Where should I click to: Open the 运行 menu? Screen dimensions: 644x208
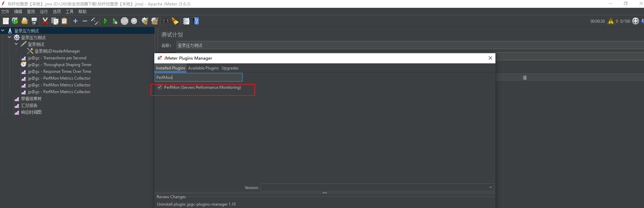pyautogui.click(x=44, y=12)
